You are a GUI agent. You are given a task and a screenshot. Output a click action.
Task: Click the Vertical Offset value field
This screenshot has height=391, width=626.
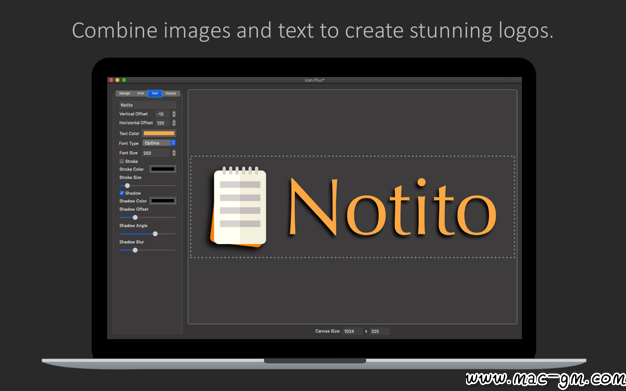click(163, 114)
